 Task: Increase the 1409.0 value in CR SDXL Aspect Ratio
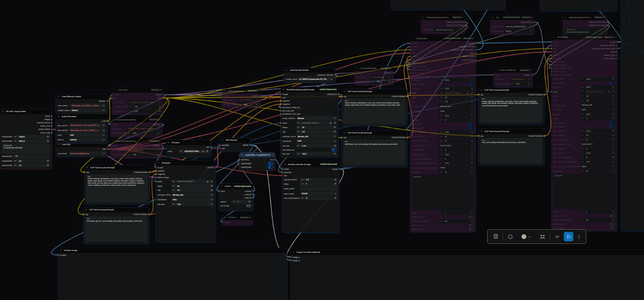pyautogui.click(x=48, y=137)
